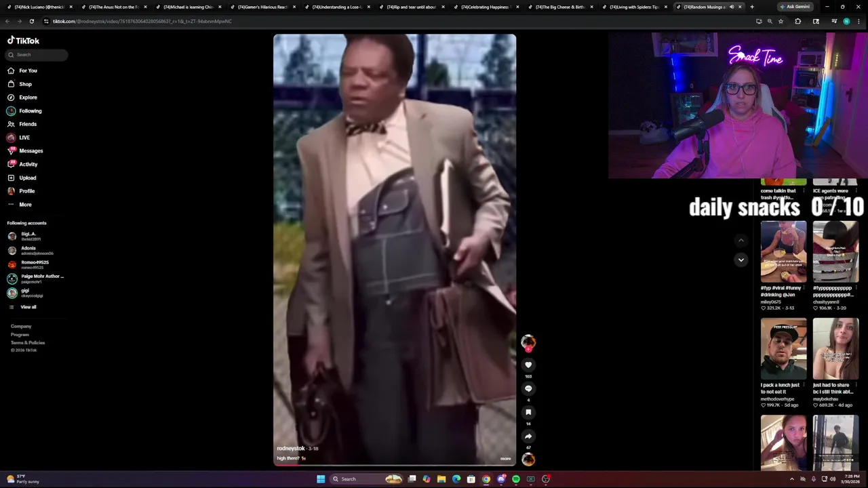The height and width of the screenshot is (488, 868).
Task: Open the Friends page
Action: pos(22,124)
